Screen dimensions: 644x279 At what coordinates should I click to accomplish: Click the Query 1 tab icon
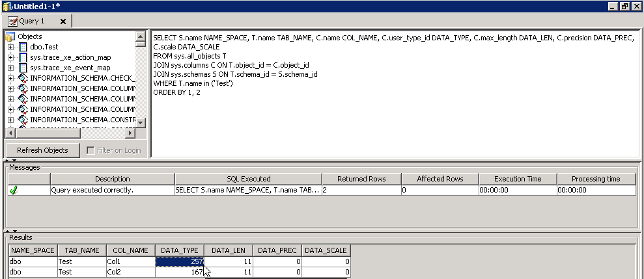pos(12,21)
